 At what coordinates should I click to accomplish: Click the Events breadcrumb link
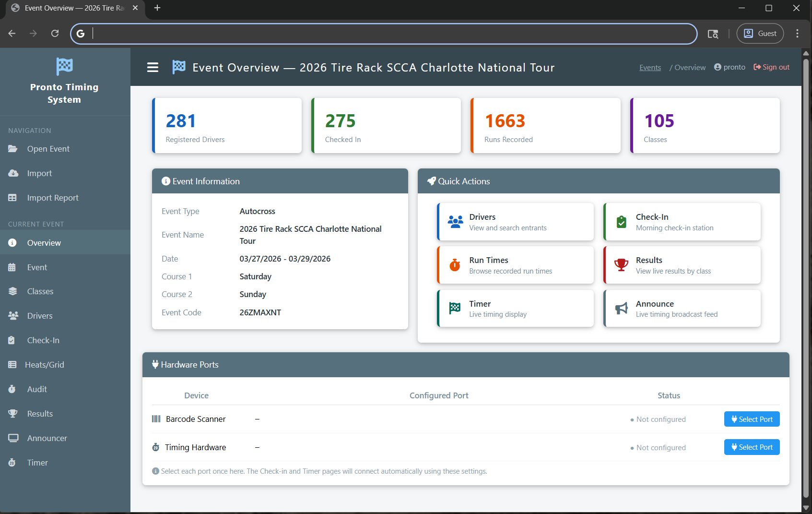(650, 68)
